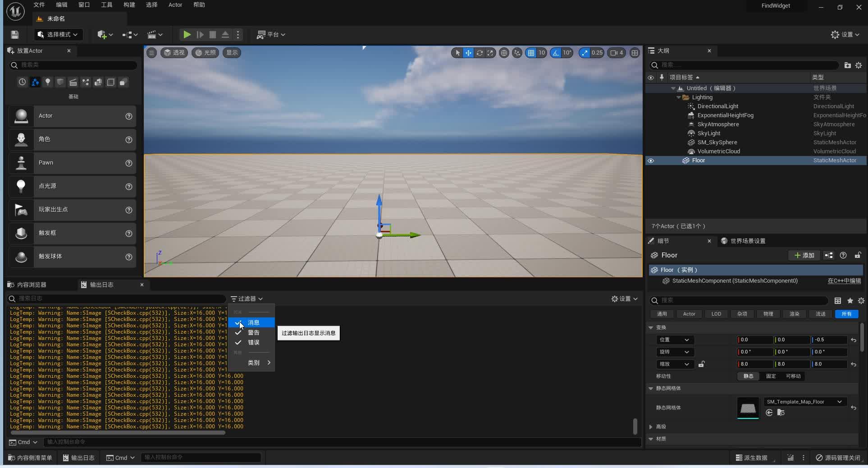
Task: Uncheck the 警告 filter option
Action: (253, 333)
